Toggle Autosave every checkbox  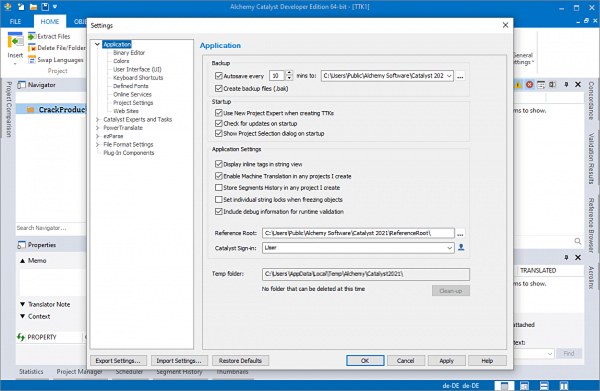tap(218, 76)
